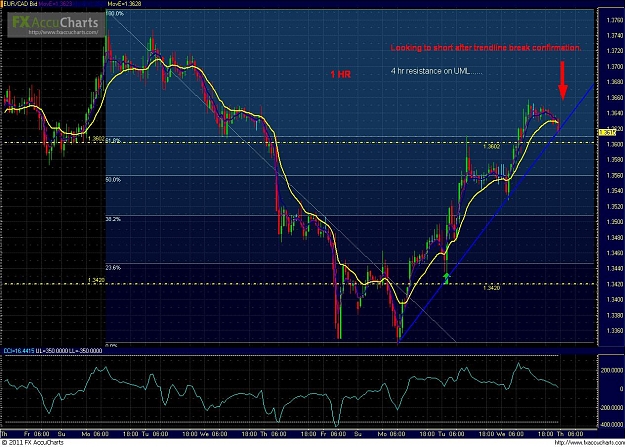Viewport: 625px width, 447px height.
Task: Select the '4 hr resistance on UML' note
Action: (436, 71)
